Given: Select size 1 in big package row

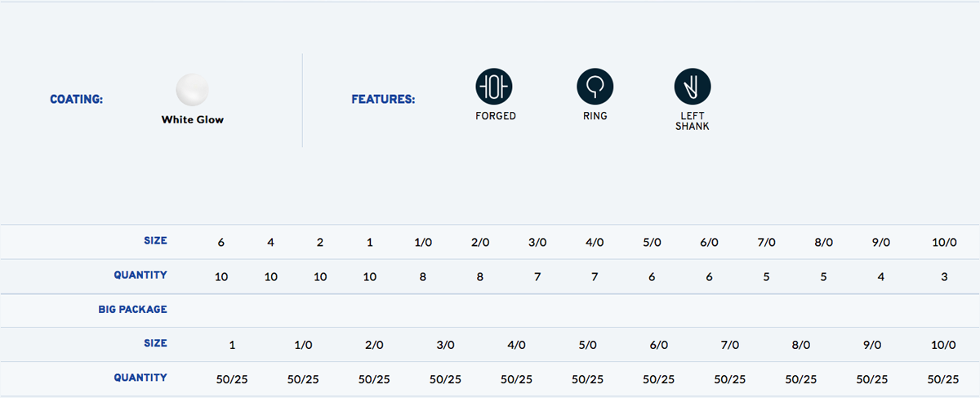Looking at the screenshot, I should click(x=233, y=345).
